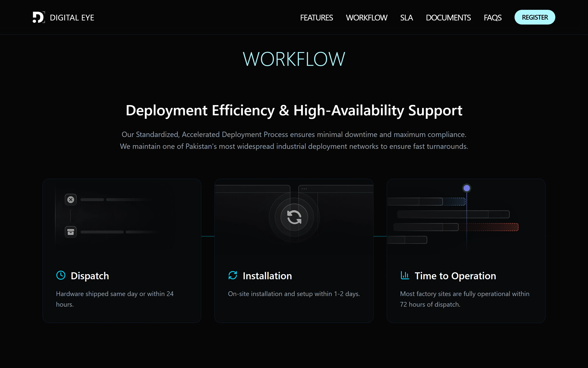The width and height of the screenshot is (588, 368).
Task: Click the Digital Eye logo icon
Action: pos(39,17)
